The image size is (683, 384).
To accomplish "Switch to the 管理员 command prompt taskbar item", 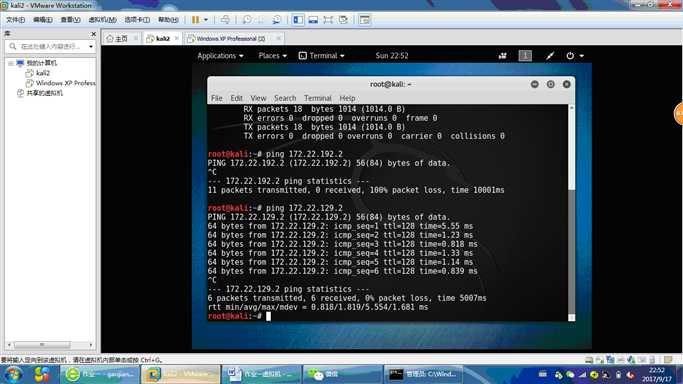I will (423, 374).
